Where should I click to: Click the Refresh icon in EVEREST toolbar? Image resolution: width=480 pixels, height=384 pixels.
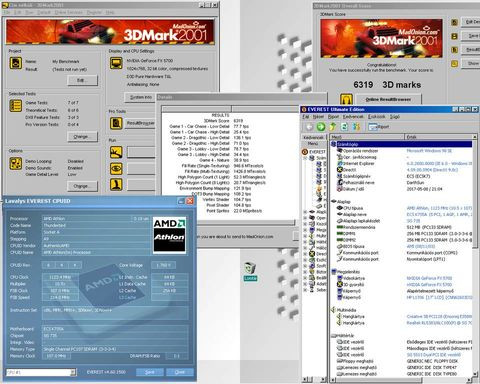pyautogui.click(x=344, y=127)
